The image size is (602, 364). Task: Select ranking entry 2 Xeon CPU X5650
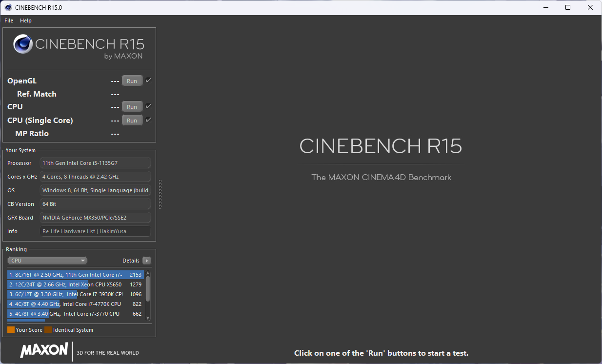76,284
